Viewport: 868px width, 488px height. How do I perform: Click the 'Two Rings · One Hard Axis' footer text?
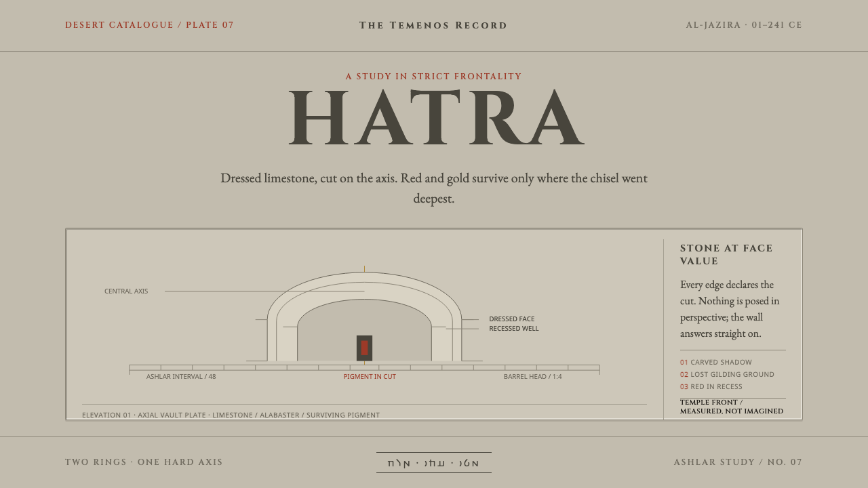pyautogui.click(x=144, y=462)
